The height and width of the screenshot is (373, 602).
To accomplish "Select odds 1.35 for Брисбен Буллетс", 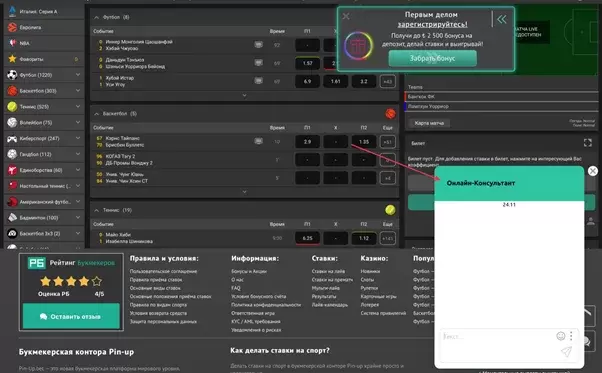I will (364, 142).
